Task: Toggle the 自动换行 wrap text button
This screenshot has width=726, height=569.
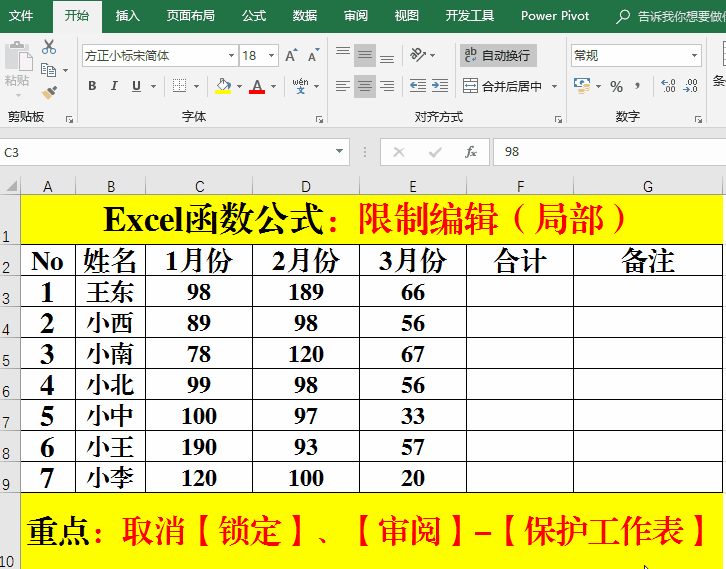Action: 497,56
